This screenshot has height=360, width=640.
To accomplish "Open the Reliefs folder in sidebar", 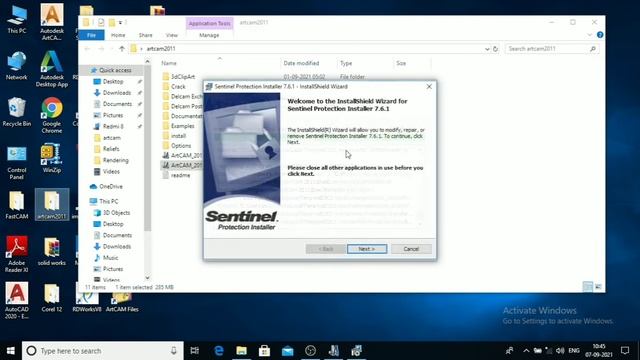I will click(x=111, y=149).
